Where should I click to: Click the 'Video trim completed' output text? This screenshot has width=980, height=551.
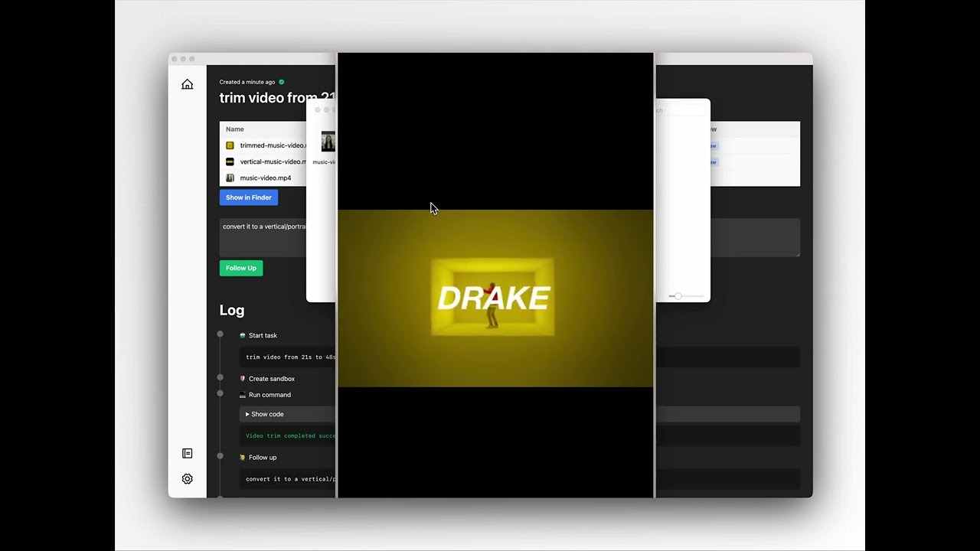pos(290,435)
